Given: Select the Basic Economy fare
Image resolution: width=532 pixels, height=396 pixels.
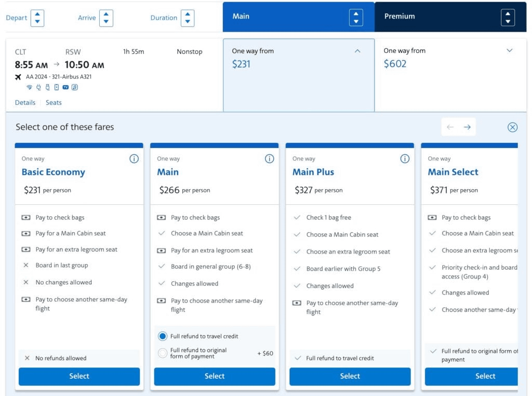Looking at the screenshot, I should point(79,376).
